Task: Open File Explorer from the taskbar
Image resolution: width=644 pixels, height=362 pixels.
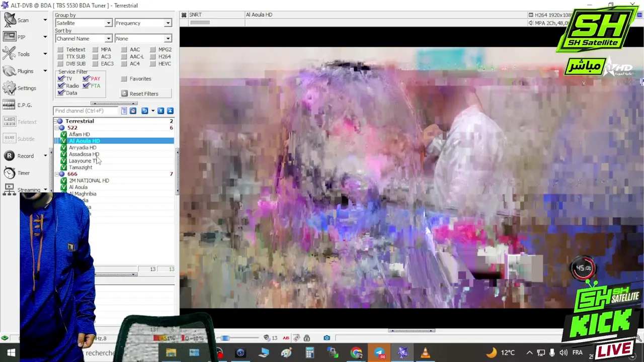Action: pyautogui.click(x=171, y=352)
